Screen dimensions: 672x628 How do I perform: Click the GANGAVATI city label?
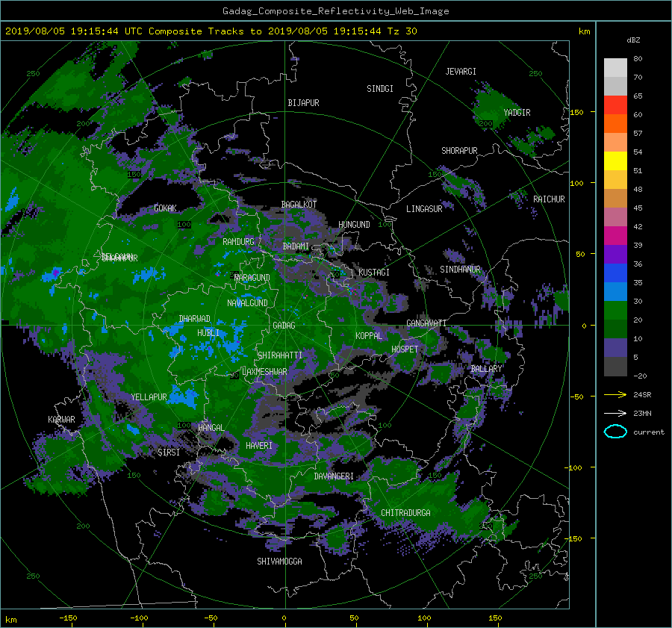[x=426, y=323]
